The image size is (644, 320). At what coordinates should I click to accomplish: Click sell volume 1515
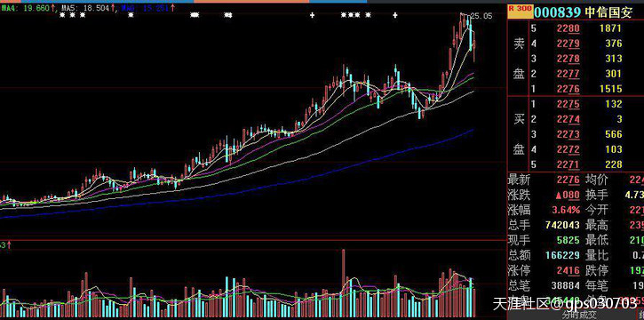610,89
